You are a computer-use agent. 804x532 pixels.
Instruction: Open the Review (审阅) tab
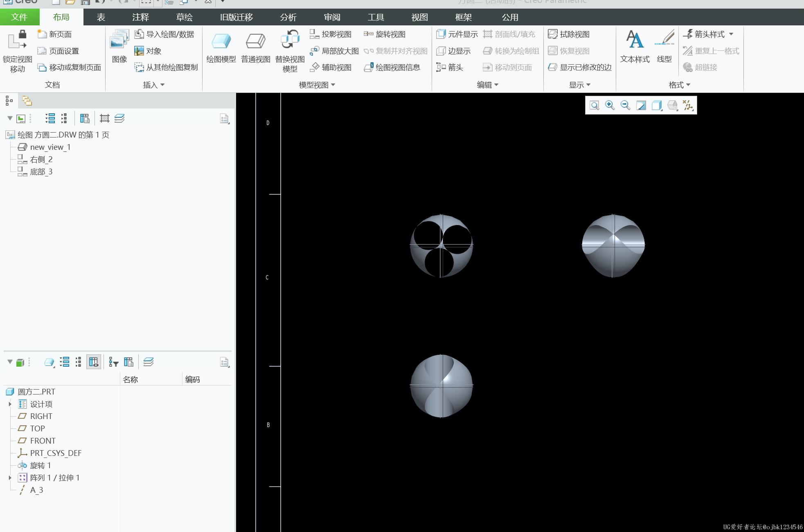332,17
